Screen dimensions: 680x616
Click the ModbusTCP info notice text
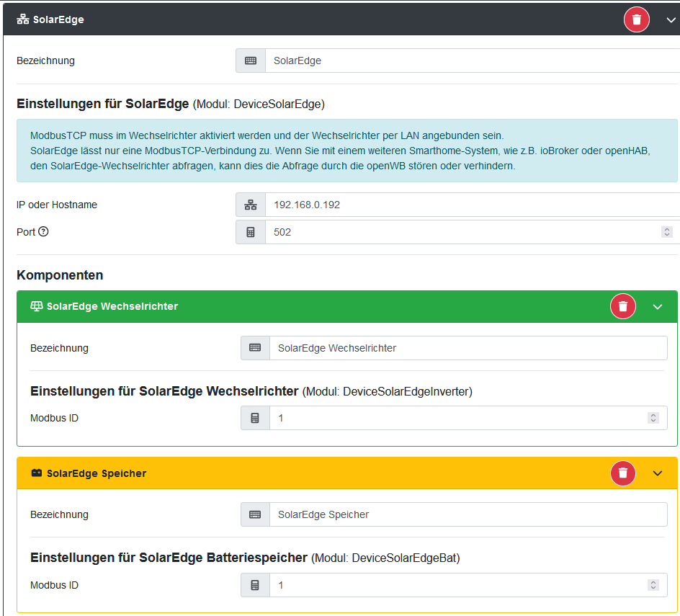(x=341, y=151)
